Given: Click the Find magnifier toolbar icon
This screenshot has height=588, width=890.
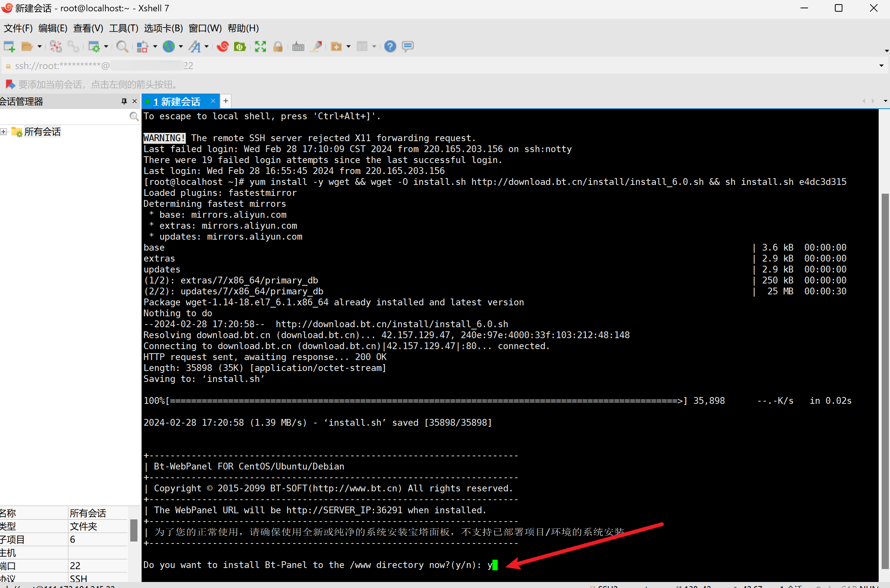Looking at the screenshot, I should tap(122, 46).
